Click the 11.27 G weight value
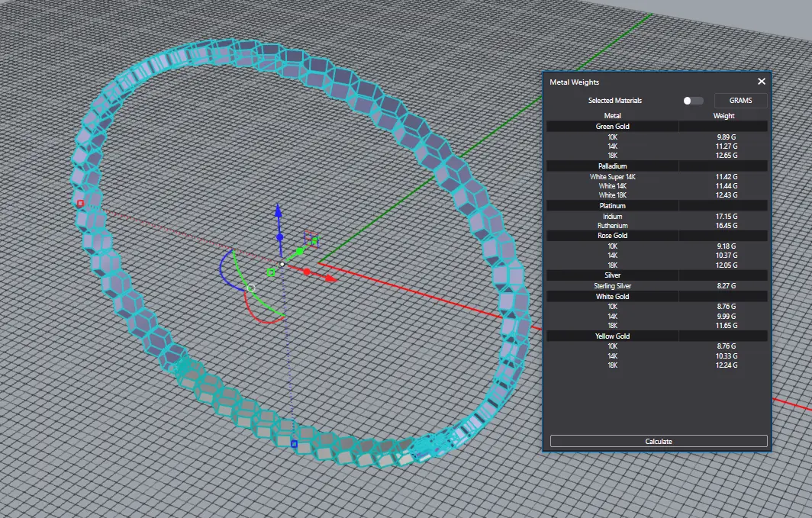 [726, 146]
